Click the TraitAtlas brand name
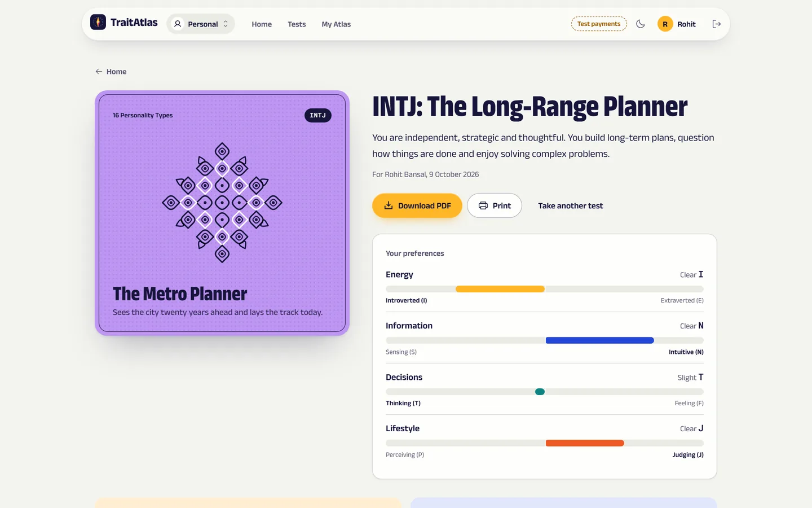 point(134,23)
